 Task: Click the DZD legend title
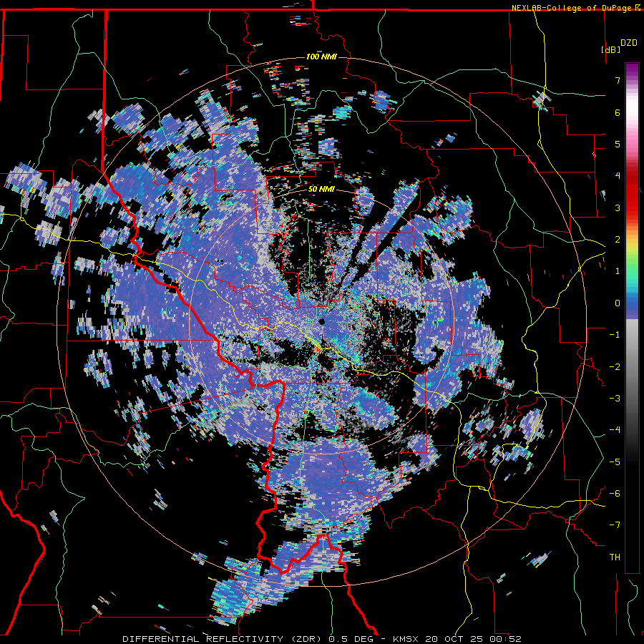(629, 43)
